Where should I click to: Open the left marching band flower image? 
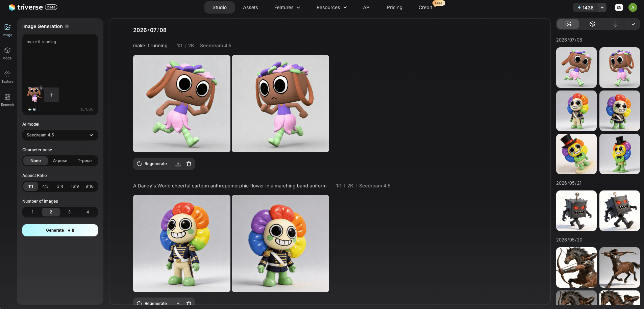pyautogui.click(x=182, y=243)
